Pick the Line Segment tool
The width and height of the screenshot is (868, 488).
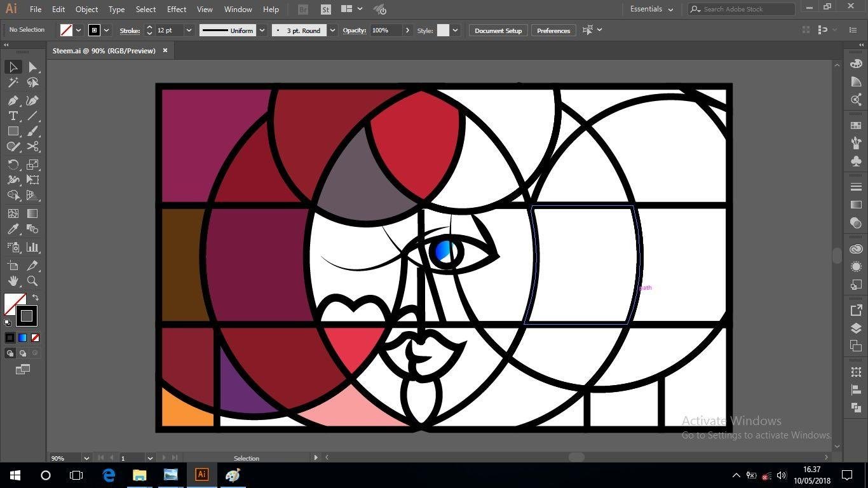tap(32, 116)
